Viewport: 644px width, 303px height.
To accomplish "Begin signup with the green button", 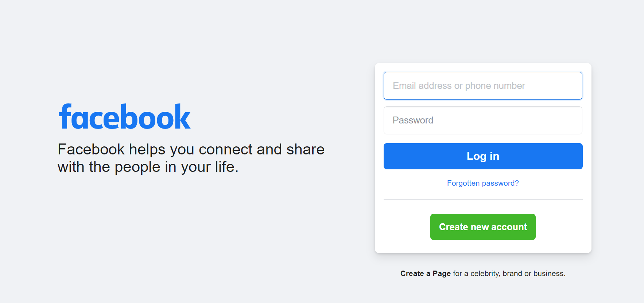I will [483, 227].
